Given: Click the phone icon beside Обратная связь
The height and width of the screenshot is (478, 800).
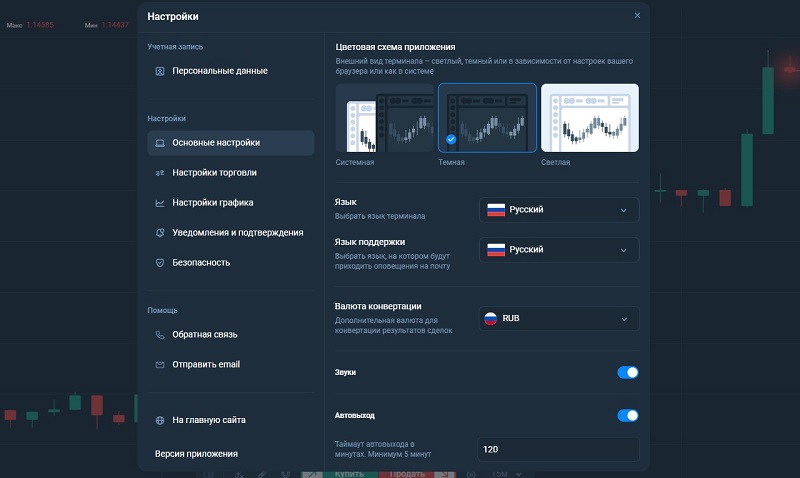Looking at the screenshot, I should pos(160,335).
